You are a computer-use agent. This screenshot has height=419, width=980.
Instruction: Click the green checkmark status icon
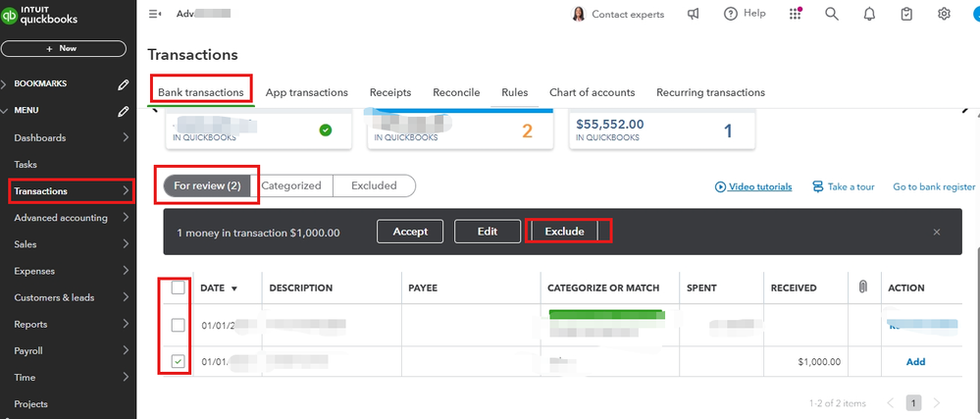point(326,131)
